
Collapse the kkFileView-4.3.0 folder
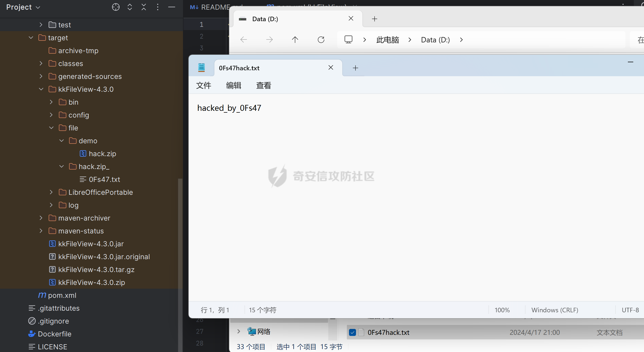point(41,89)
